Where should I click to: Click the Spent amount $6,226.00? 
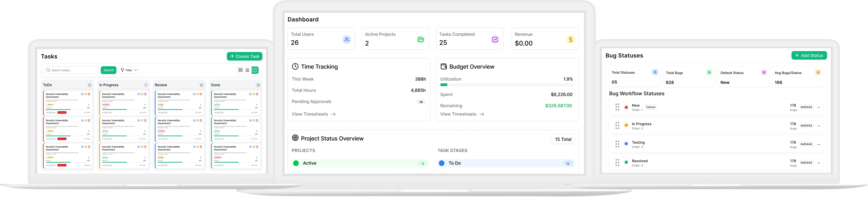pos(561,95)
